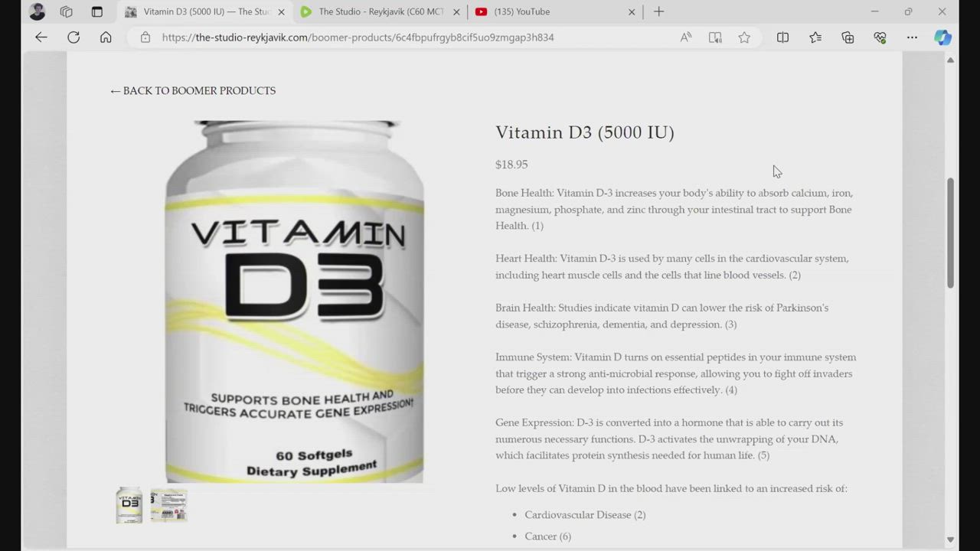This screenshot has height=551, width=980.
Task: Add this page to favorites star
Action: click(x=744, y=37)
